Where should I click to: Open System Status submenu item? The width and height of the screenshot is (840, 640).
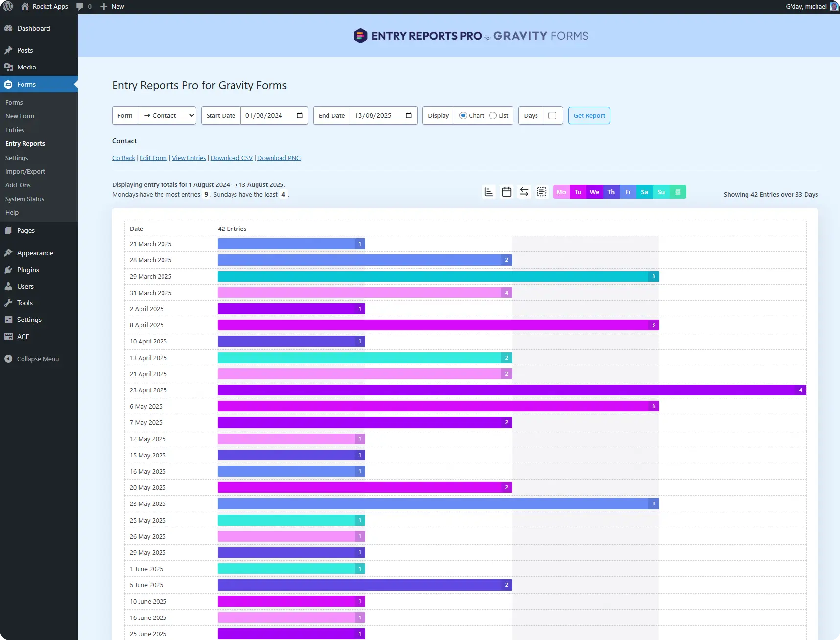tap(24, 199)
